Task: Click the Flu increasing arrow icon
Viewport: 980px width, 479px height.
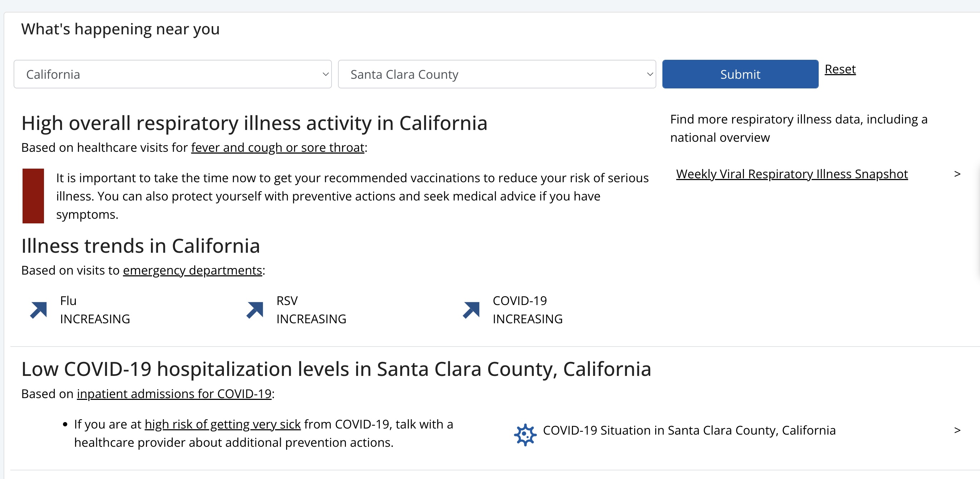Action: 38,310
